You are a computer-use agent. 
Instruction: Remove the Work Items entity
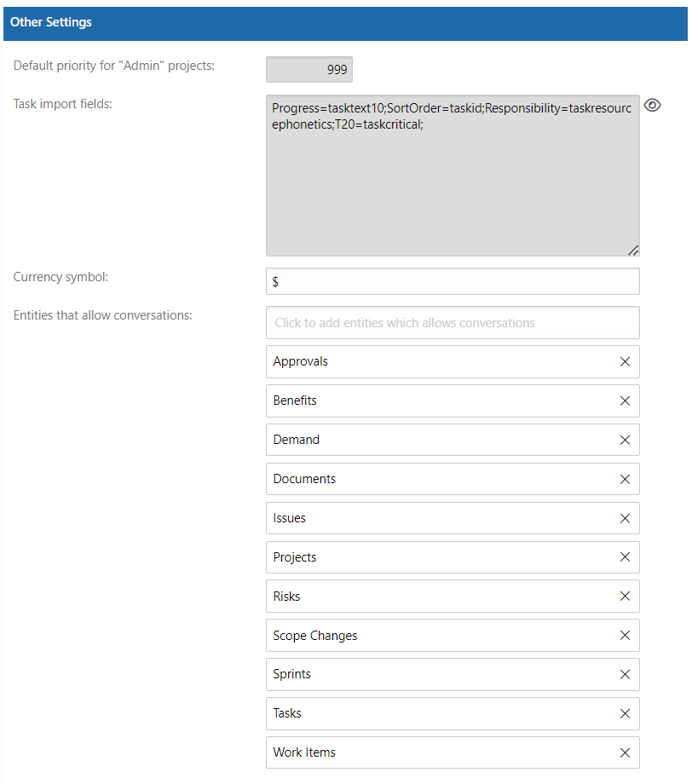[625, 752]
